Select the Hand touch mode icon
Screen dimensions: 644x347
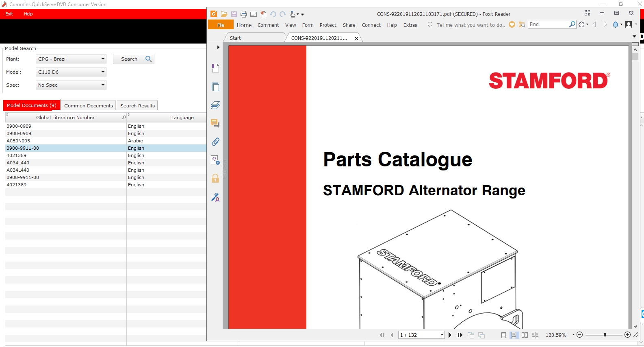pos(293,14)
